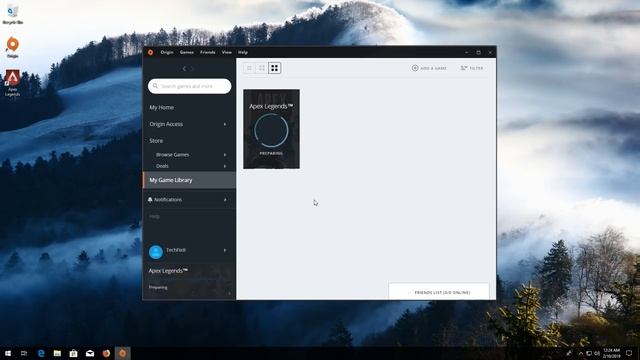This screenshot has height=360, width=640.
Task: Open the View menu
Action: click(x=227, y=52)
